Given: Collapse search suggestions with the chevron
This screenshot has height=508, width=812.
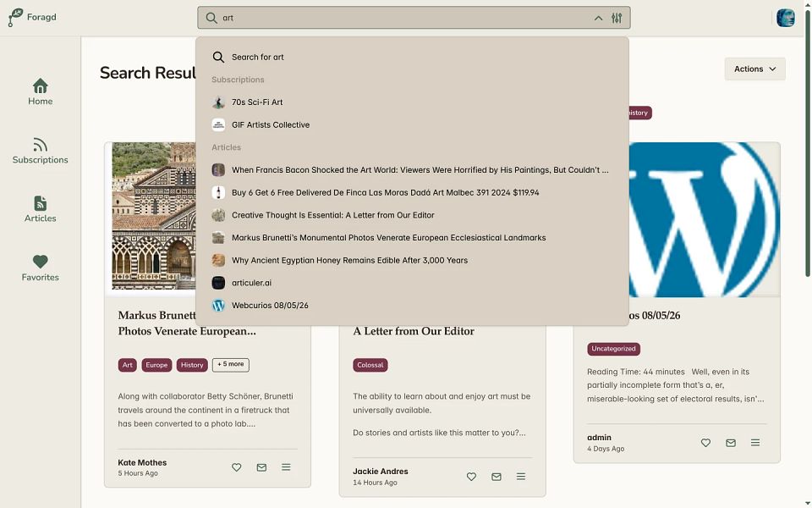Looking at the screenshot, I should (598, 18).
